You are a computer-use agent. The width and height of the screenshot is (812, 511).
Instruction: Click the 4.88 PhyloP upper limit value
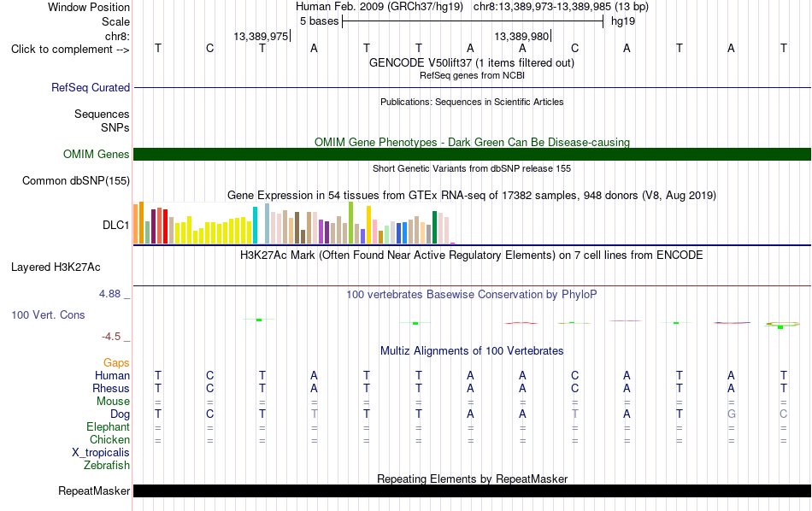109,294
